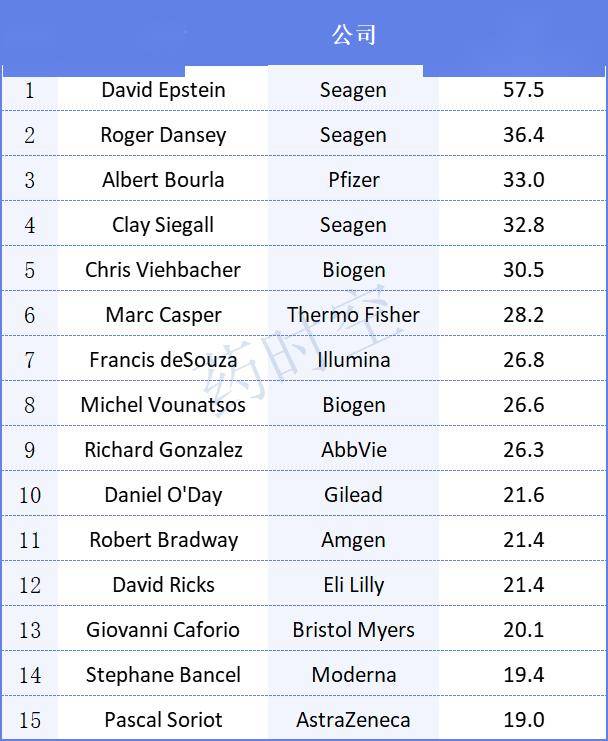Click the AbbVie company cell
The image size is (608, 741).
[353, 450]
